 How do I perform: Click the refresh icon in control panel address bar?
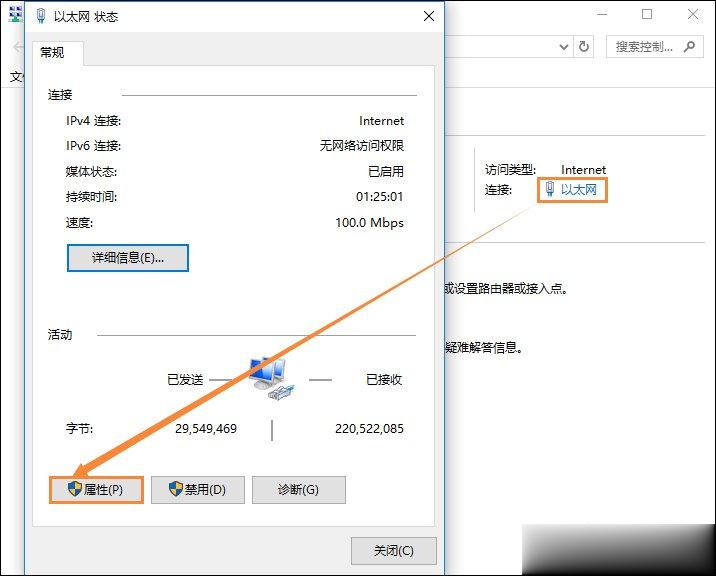point(584,47)
